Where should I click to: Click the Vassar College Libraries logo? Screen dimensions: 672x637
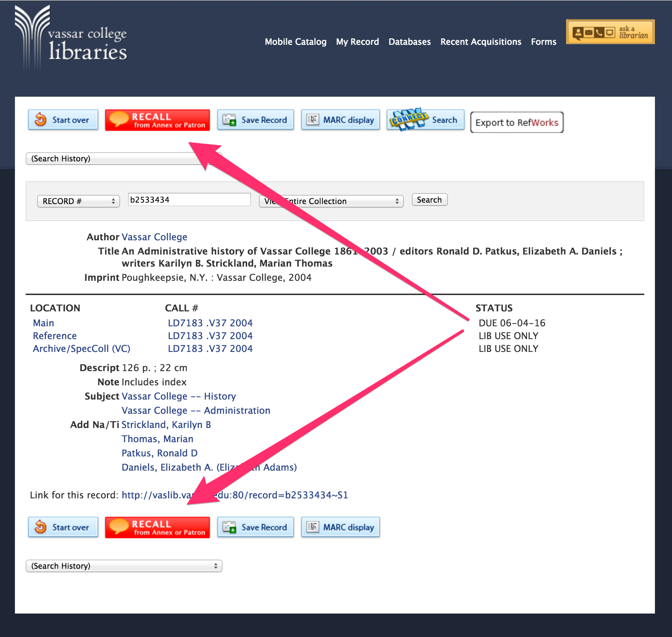coord(71,39)
